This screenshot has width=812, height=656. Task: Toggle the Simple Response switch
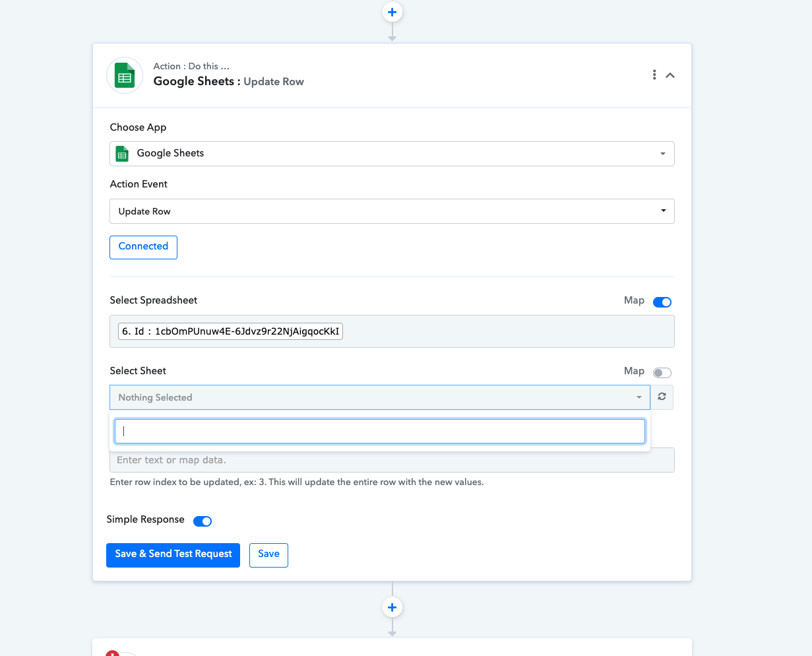point(203,521)
